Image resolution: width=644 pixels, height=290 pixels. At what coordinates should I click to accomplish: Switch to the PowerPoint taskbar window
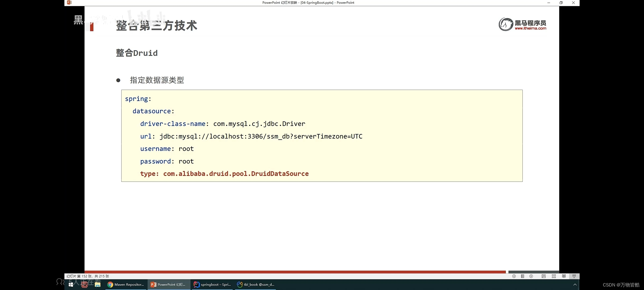point(169,285)
